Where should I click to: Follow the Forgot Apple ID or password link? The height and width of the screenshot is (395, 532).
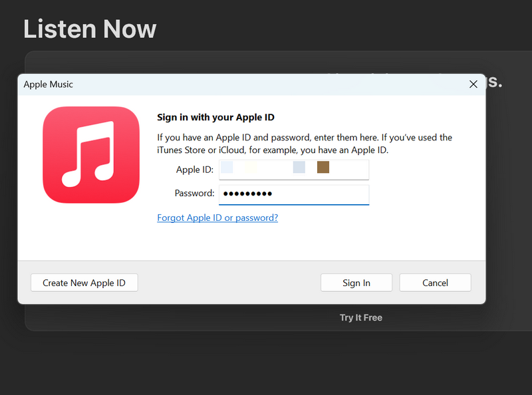coord(217,217)
